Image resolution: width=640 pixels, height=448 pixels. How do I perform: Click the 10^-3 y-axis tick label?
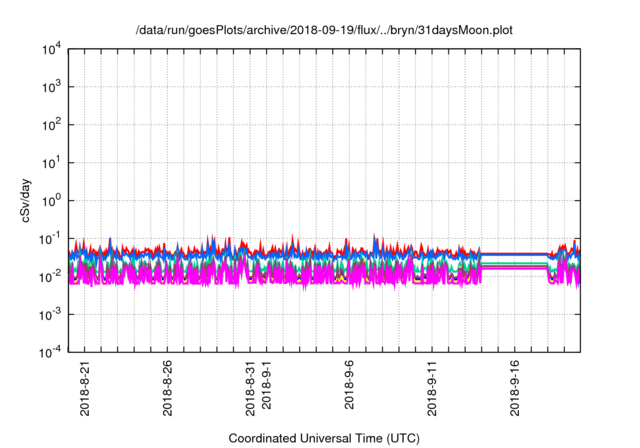50,314
